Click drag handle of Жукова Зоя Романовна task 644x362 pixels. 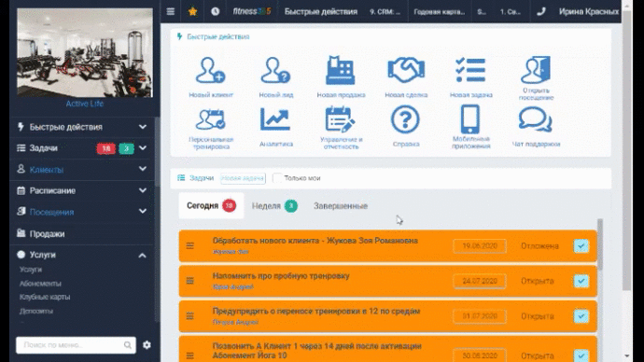189,246
